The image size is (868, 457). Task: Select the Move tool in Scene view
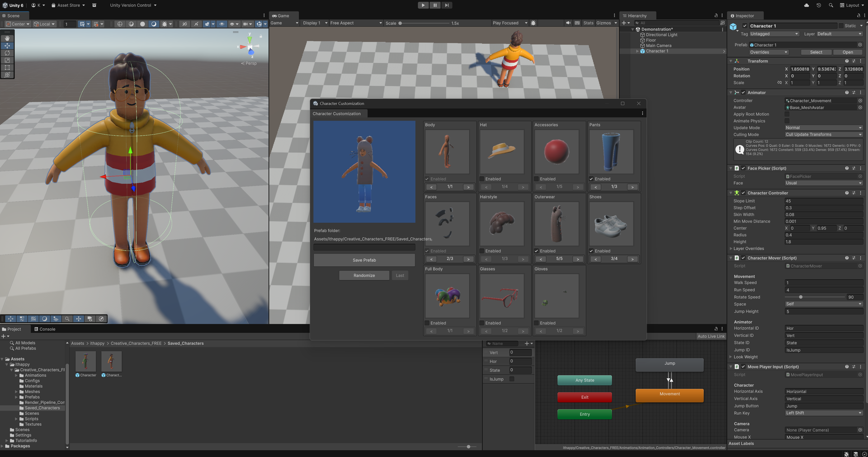tap(7, 46)
